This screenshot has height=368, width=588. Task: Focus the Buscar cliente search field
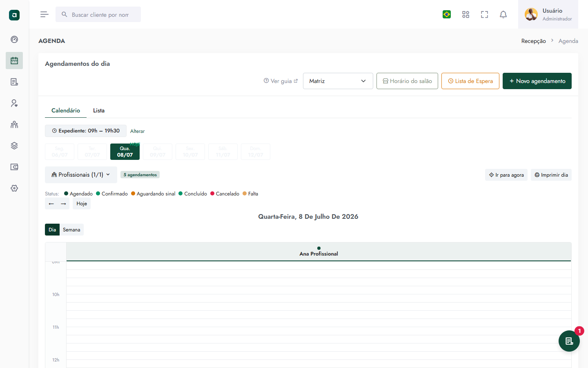pos(98,14)
